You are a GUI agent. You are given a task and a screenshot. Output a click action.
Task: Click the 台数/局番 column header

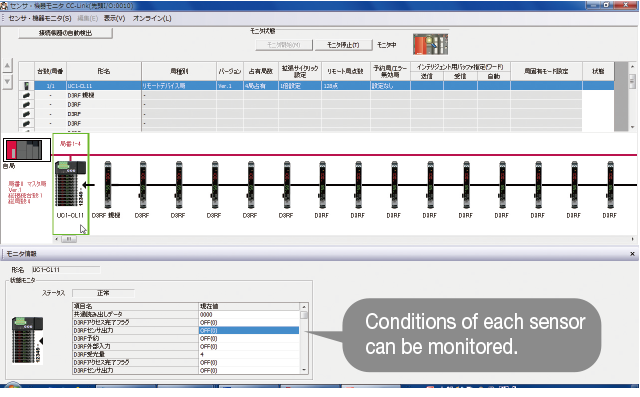tap(50, 71)
